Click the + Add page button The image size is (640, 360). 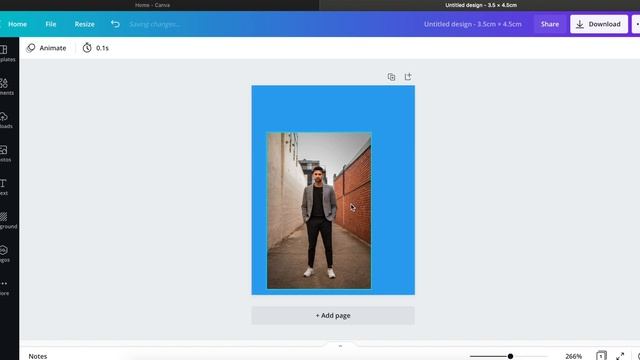pos(333,316)
